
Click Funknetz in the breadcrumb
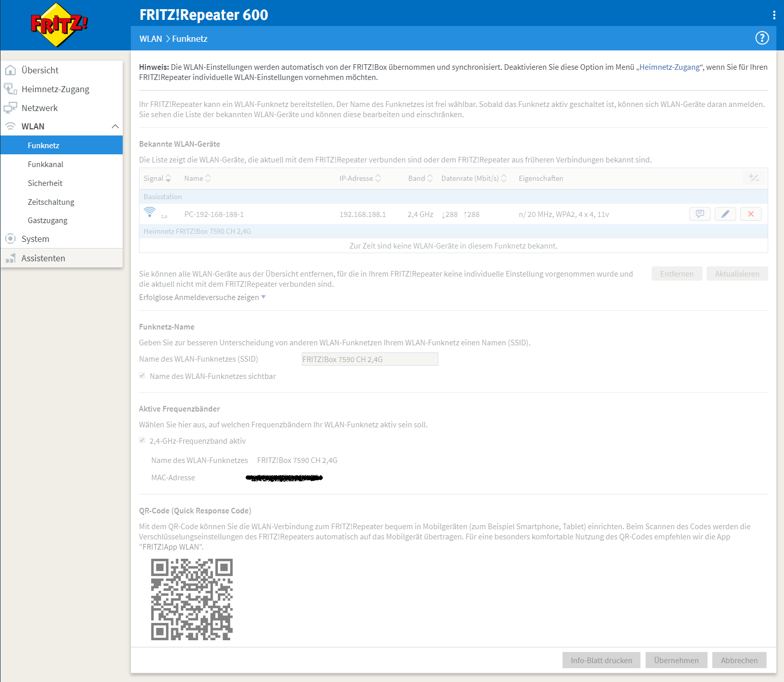point(190,39)
